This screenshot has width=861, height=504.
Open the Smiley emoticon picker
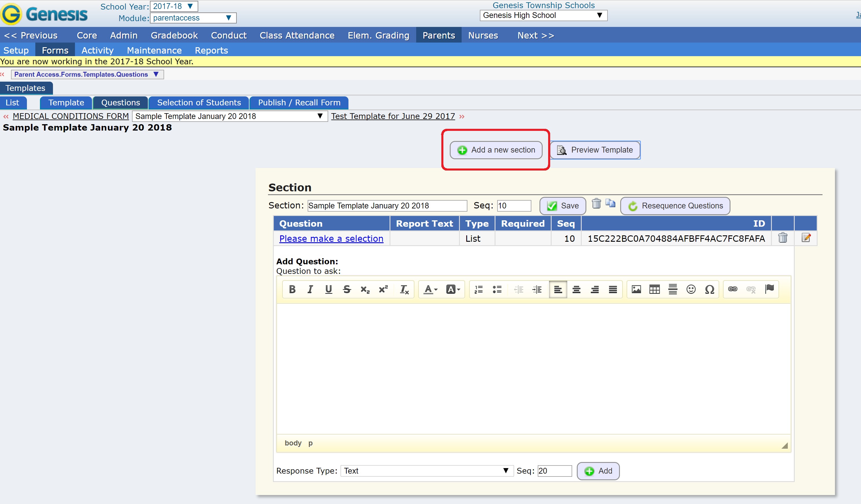point(691,289)
